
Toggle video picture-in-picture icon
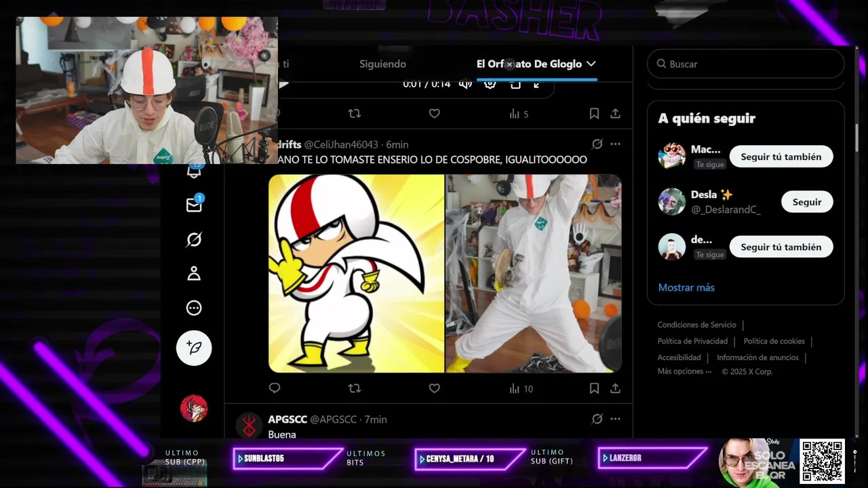tap(515, 84)
